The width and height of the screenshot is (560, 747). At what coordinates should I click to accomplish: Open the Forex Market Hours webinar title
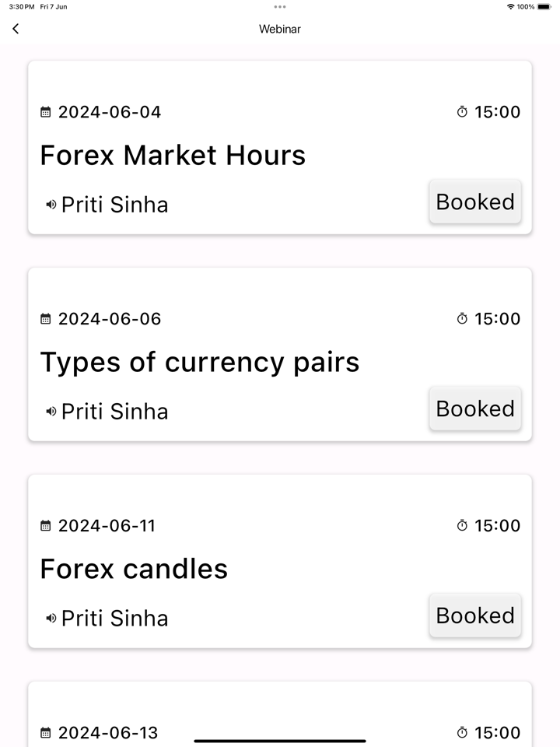click(173, 155)
